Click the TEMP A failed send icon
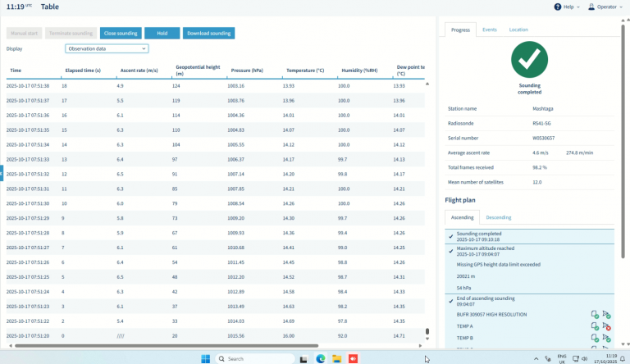Viewport: 630px width, 364px height. 607,326
